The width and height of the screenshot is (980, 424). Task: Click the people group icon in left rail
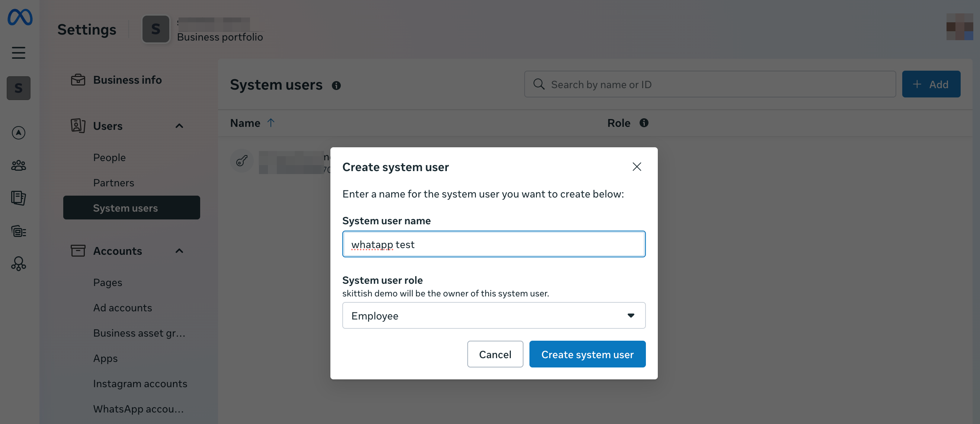click(18, 166)
